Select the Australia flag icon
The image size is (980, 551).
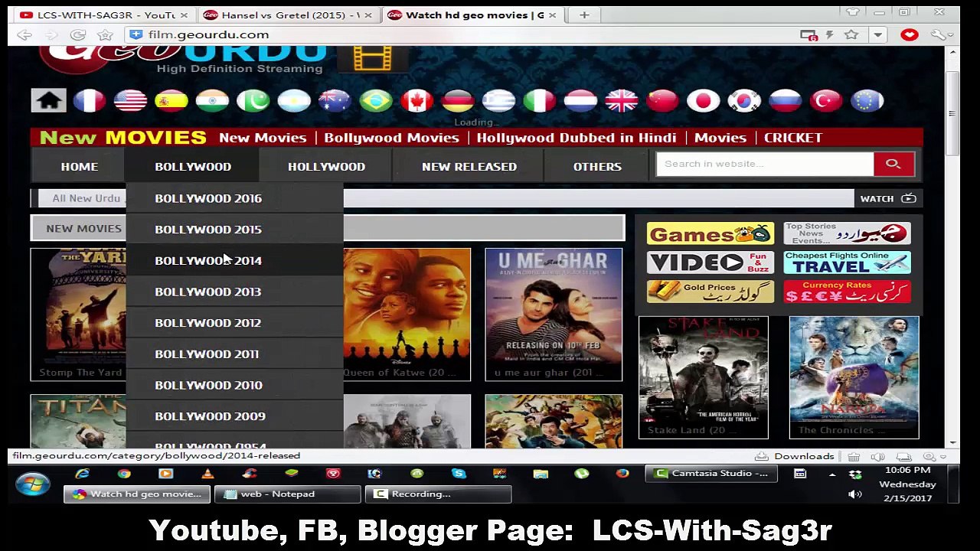335,100
